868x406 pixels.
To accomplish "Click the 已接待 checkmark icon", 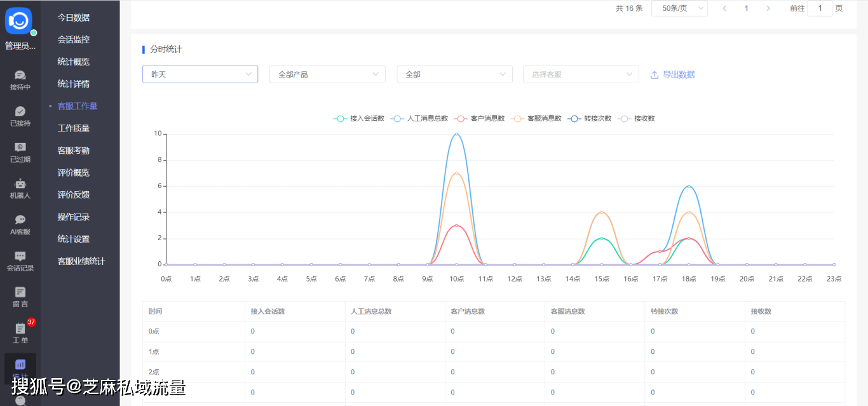I will pyautogui.click(x=20, y=112).
